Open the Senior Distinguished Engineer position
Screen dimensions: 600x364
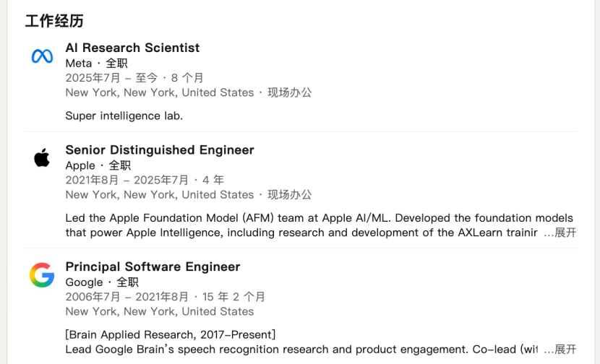160,150
